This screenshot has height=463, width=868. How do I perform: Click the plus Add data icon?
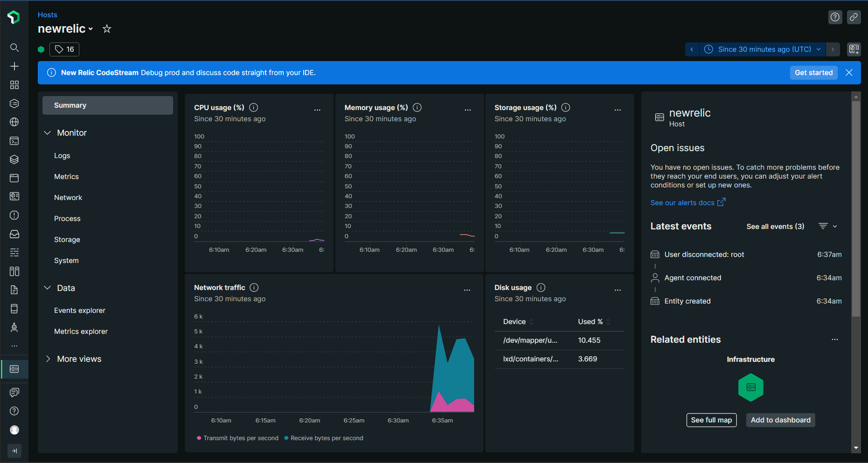pos(14,66)
